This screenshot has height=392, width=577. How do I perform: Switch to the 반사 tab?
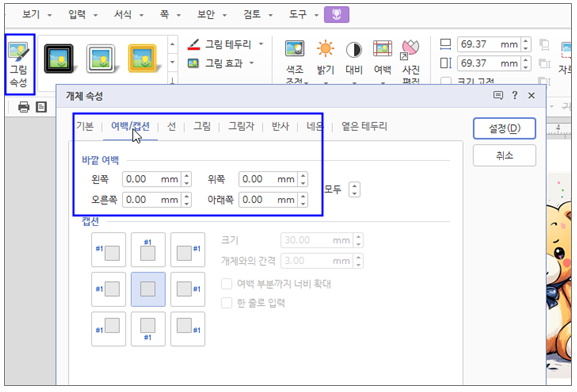click(280, 126)
